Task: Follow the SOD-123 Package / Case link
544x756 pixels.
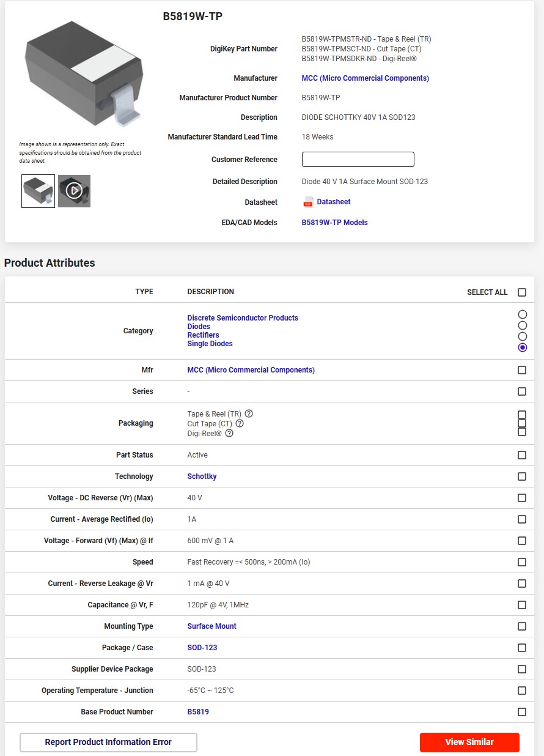Action: point(202,648)
